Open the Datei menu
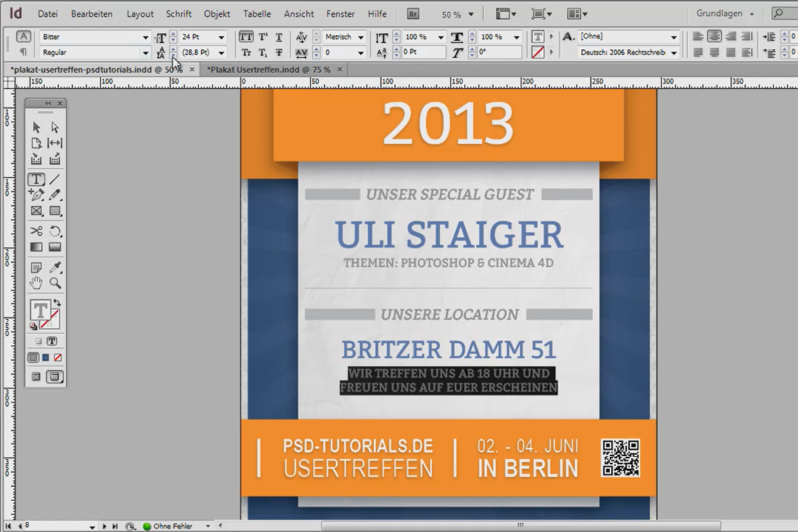The image size is (798, 532). [48, 13]
